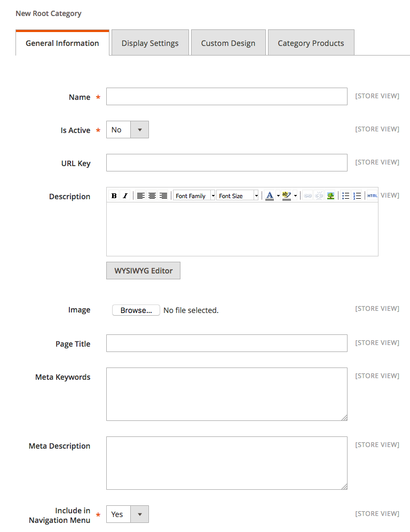Insert an image into the Description

330,195
